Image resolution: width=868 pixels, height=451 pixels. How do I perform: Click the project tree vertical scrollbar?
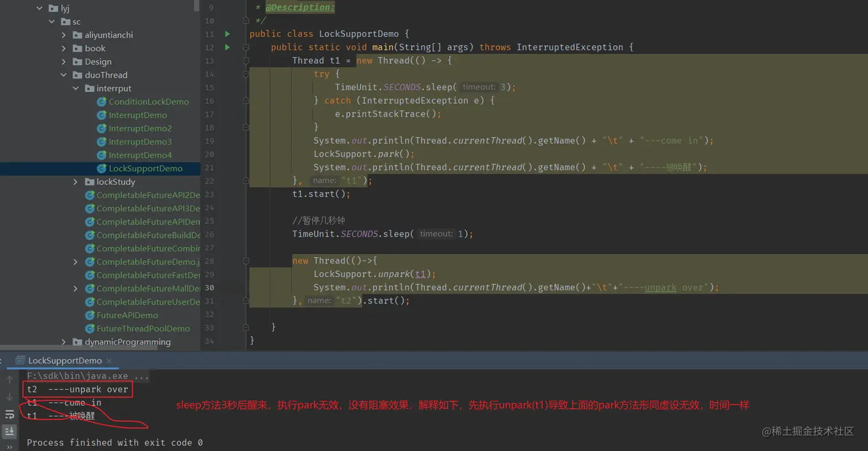tap(197, 6)
